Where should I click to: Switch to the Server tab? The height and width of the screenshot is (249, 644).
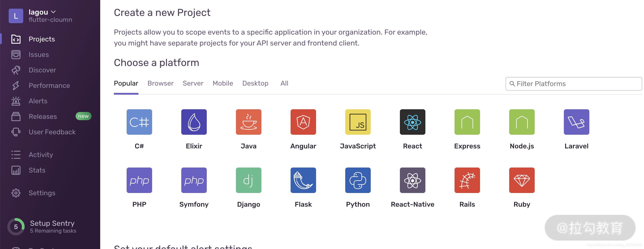[x=193, y=83]
